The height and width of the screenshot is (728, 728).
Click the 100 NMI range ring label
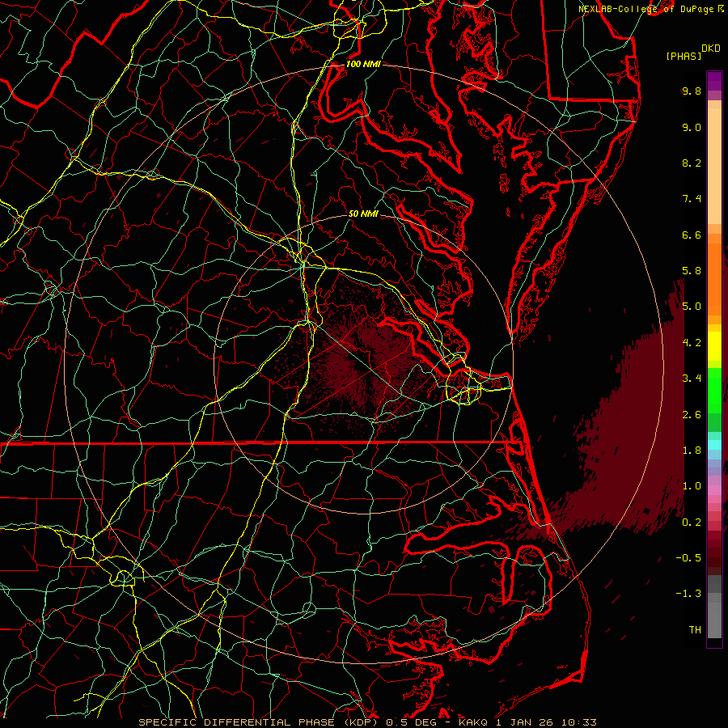coord(363,64)
